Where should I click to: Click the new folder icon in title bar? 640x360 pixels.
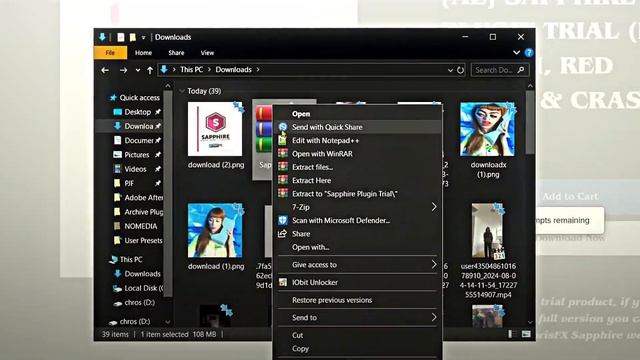(x=133, y=37)
